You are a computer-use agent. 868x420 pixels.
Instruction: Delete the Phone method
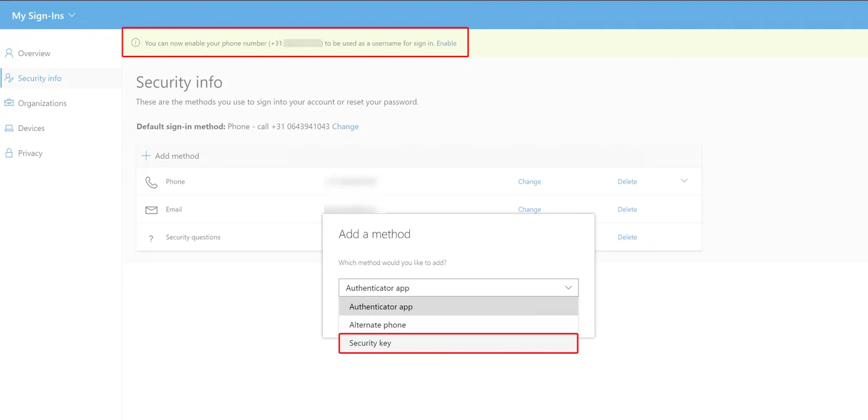[627, 182]
